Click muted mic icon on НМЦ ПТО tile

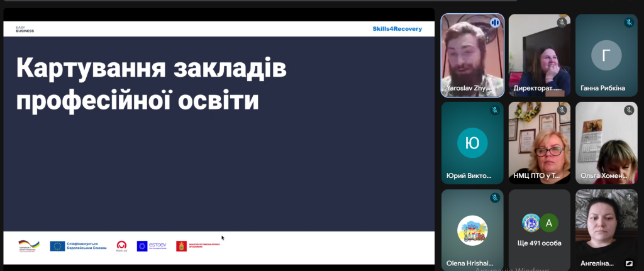pyautogui.click(x=562, y=110)
